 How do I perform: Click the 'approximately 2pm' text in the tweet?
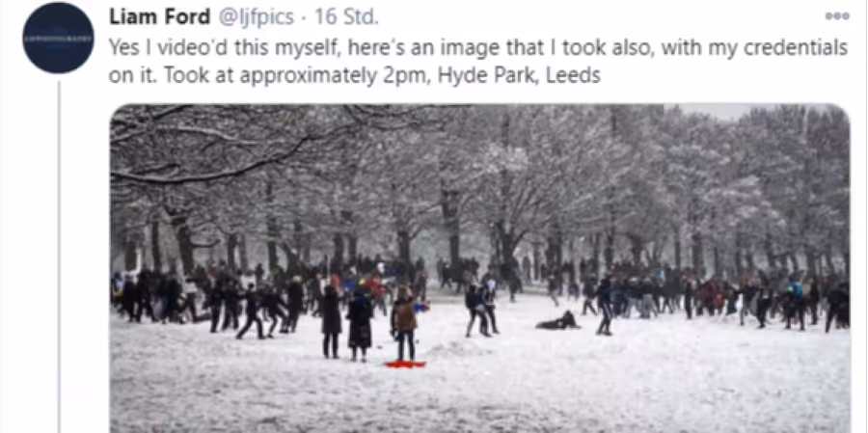pyautogui.click(x=328, y=76)
